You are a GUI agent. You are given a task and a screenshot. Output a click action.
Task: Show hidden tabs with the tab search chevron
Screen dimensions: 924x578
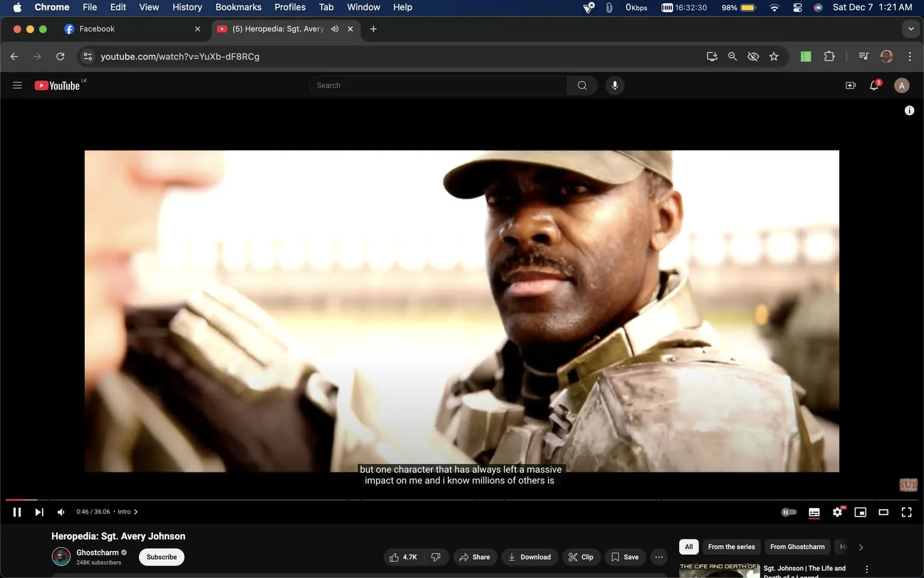(x=911, y=28)
